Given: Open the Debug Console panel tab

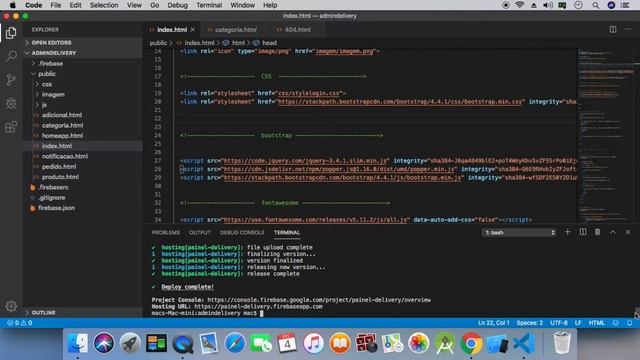Looking at the screenshot, I should click(242, 232).
